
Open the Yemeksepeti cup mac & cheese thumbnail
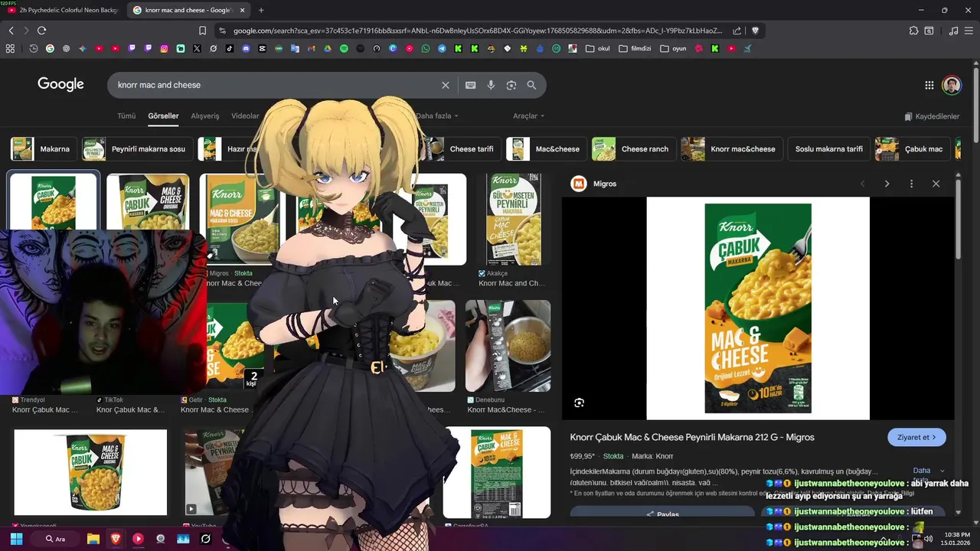[90, 472]
